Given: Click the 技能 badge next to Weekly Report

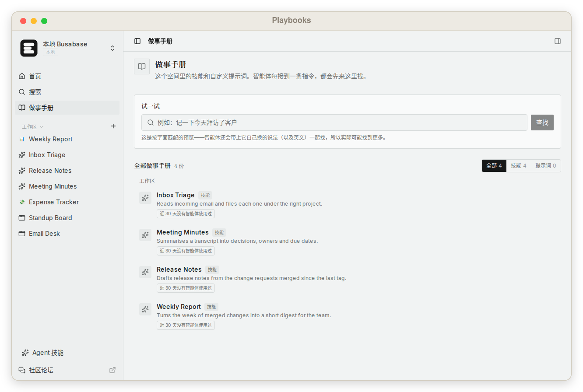Looking at the screenshot, I should tap(211, 307).
